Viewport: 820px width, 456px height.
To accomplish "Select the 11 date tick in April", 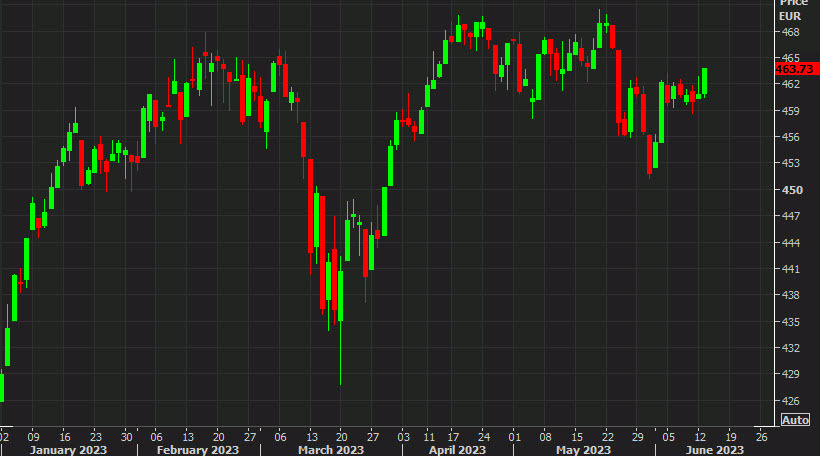I will coord(429,437).
